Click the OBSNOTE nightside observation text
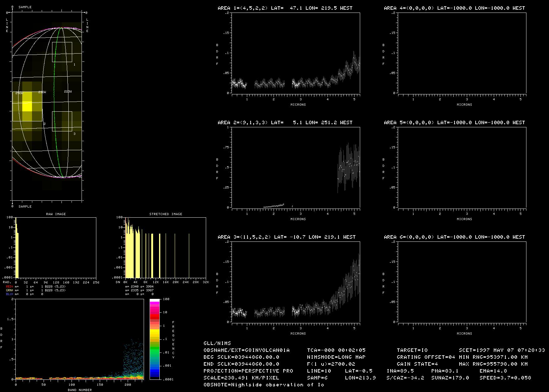Viewport: 549px width, 392px height. click(264, 385)
